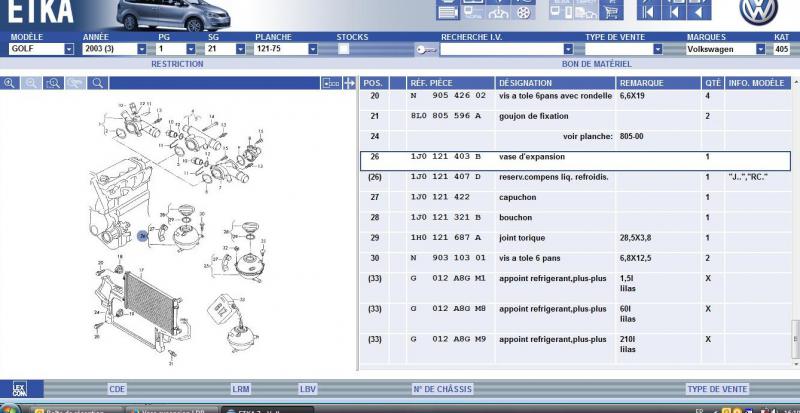Select row 20 vis a tole 6pans avec rondelle
The width and height of the screenshot is (800, 413).
tap(575, 100)
